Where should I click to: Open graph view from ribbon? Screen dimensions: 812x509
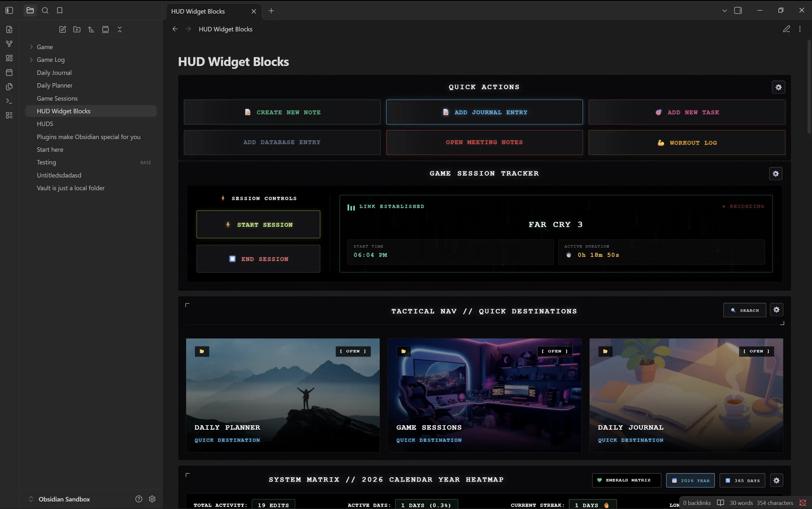point(9,44)
